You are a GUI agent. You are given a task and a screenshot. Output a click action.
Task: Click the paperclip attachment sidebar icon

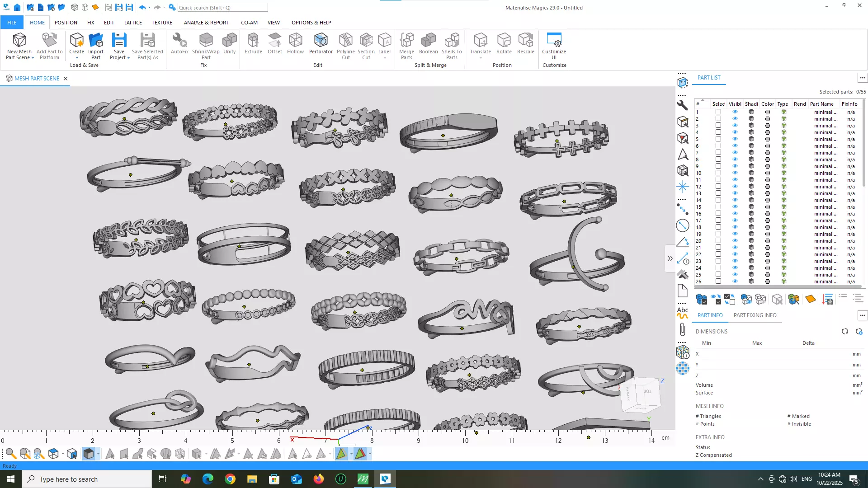[x=683, y=330]
